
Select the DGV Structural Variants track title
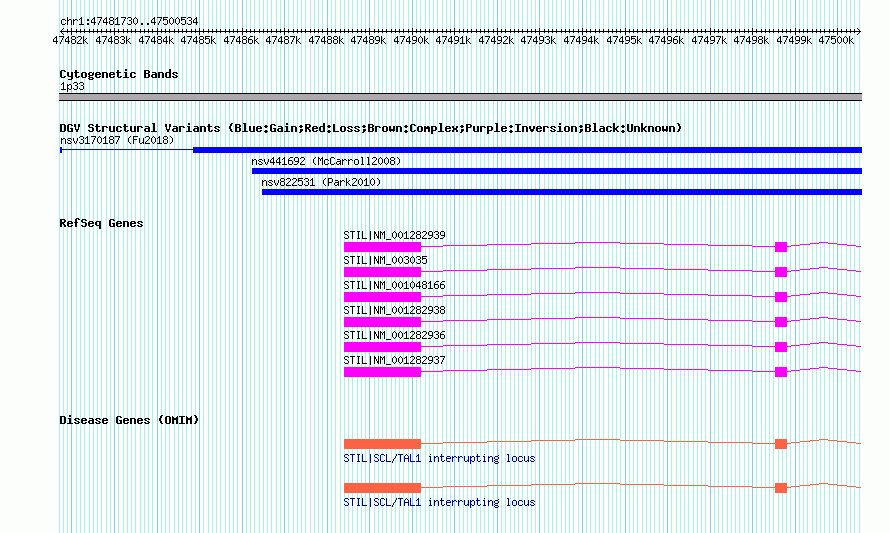370,128
